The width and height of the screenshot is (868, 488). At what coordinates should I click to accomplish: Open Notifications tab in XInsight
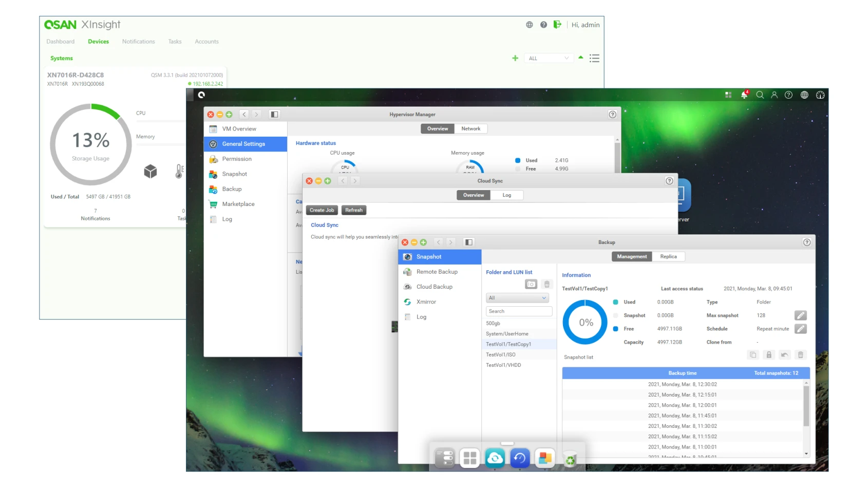click(x=139, y=42)
